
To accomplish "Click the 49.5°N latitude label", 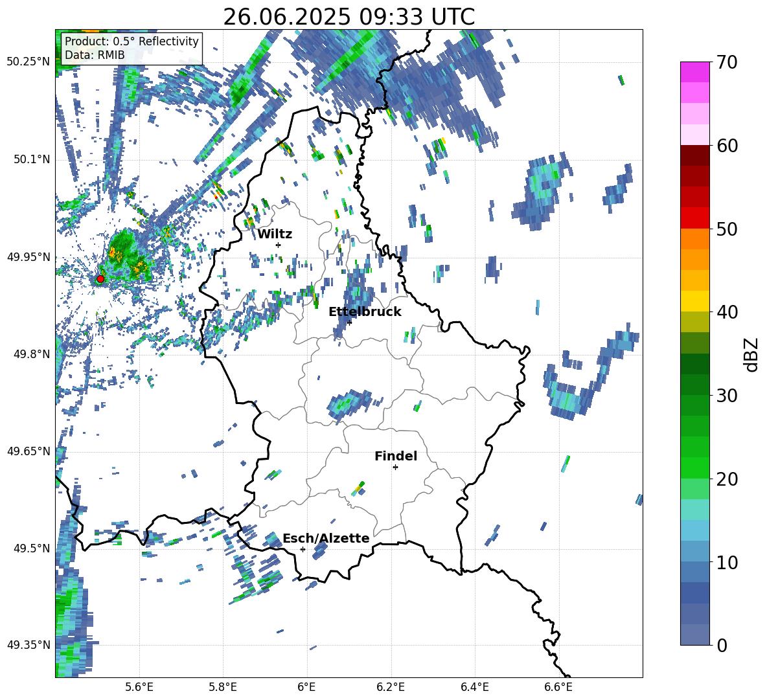I will point(31,548).
